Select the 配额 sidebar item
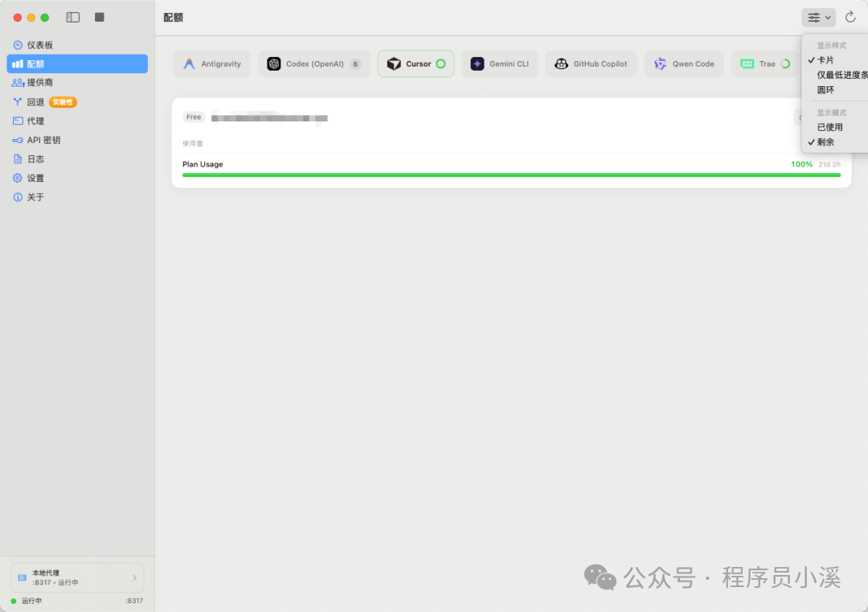This screenshot has height=612, width=868. [77, 64]
